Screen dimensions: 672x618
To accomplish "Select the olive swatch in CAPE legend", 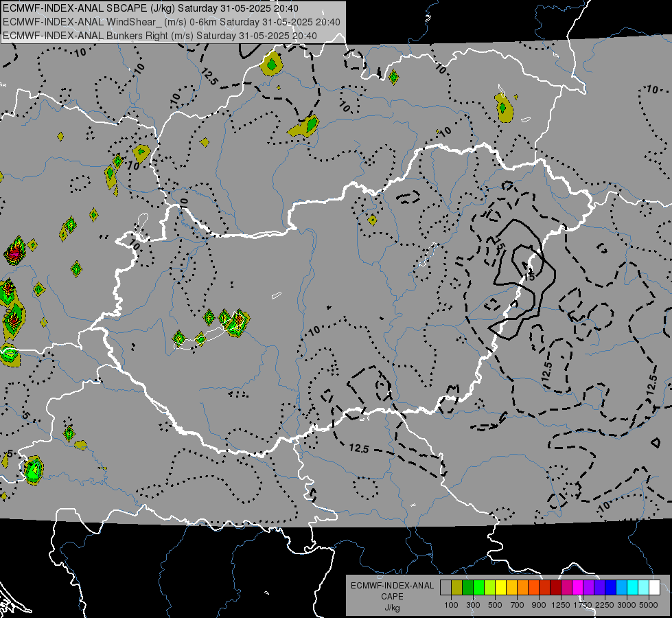I will tap(457, 588).
